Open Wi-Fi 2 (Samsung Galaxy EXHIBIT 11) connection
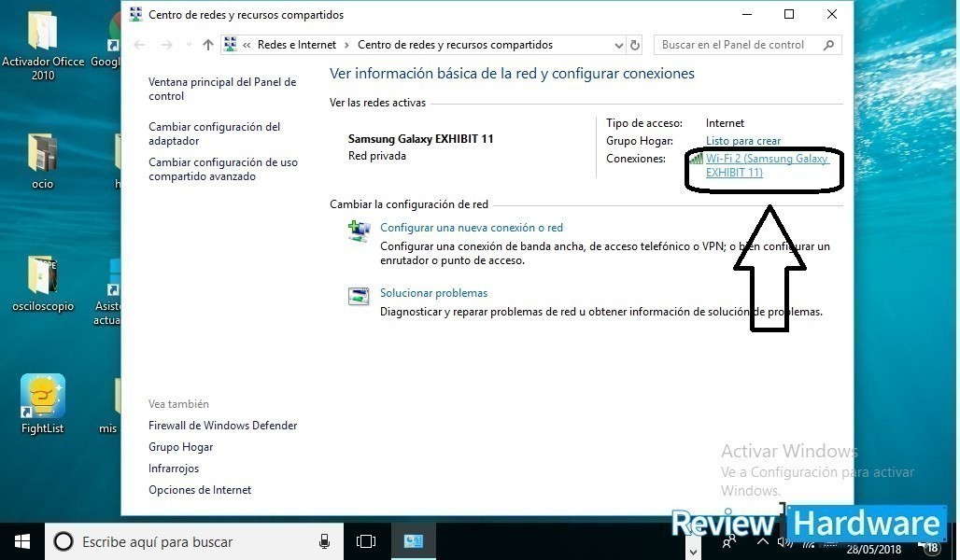The width and height of the screenshot is (960, 560). click(767, 165)
